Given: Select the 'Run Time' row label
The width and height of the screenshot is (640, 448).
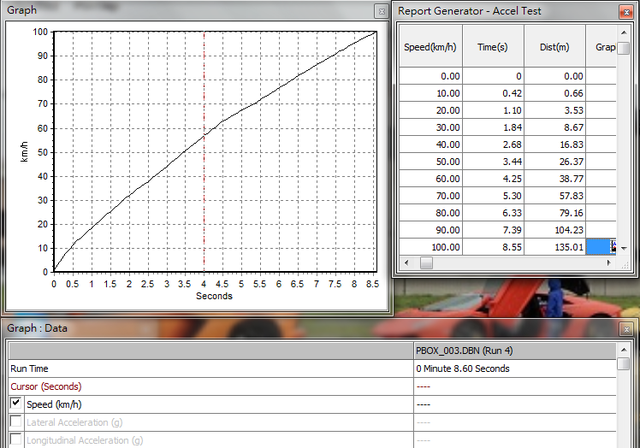Looking at the screenshot, I should click(29, 369).
